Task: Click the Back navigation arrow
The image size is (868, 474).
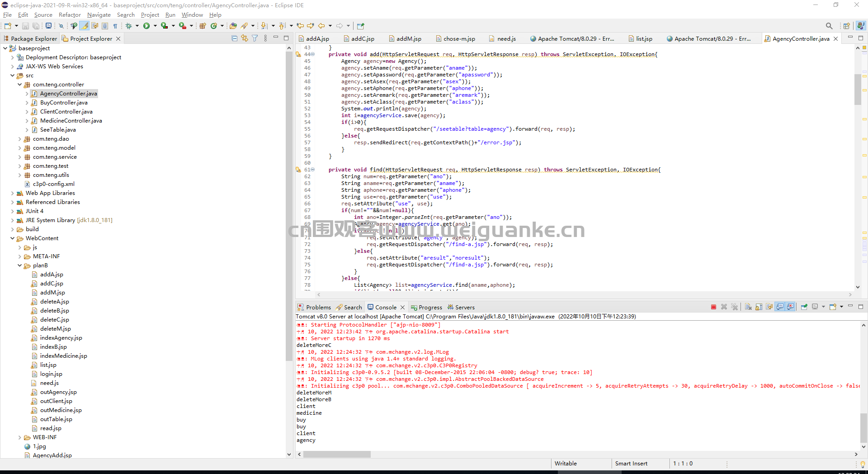Action: click(x=321, y=26)
